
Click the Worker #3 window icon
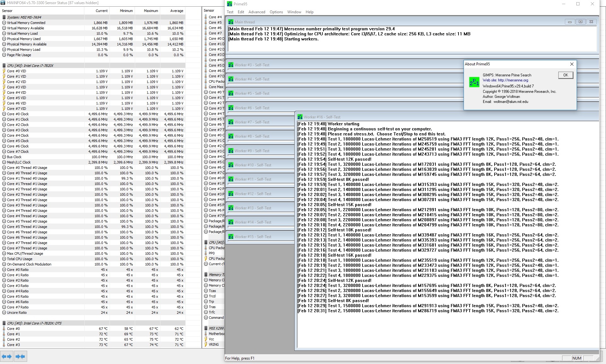[231, 65]
